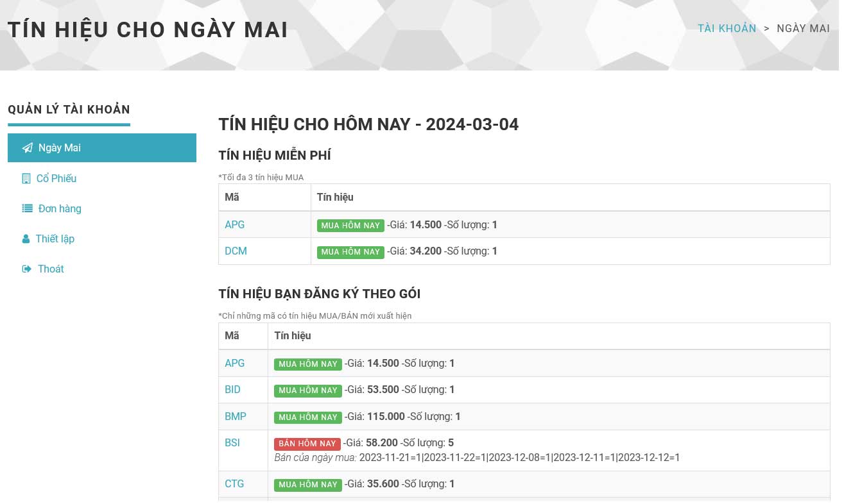Image resolution: width=844 pixels, height=504 pixels.
Task: Click the sign-out icon beside Thoát
Action: [x=27, y=269]
